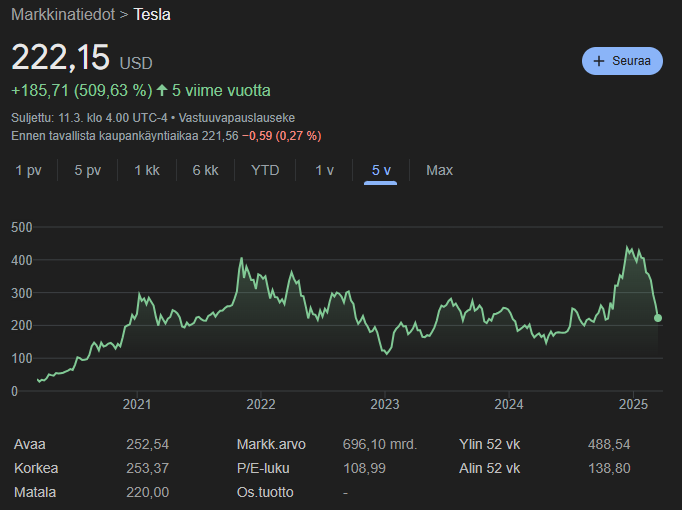Open the Markkinatiedot breadcrumb link

point(63,15)
